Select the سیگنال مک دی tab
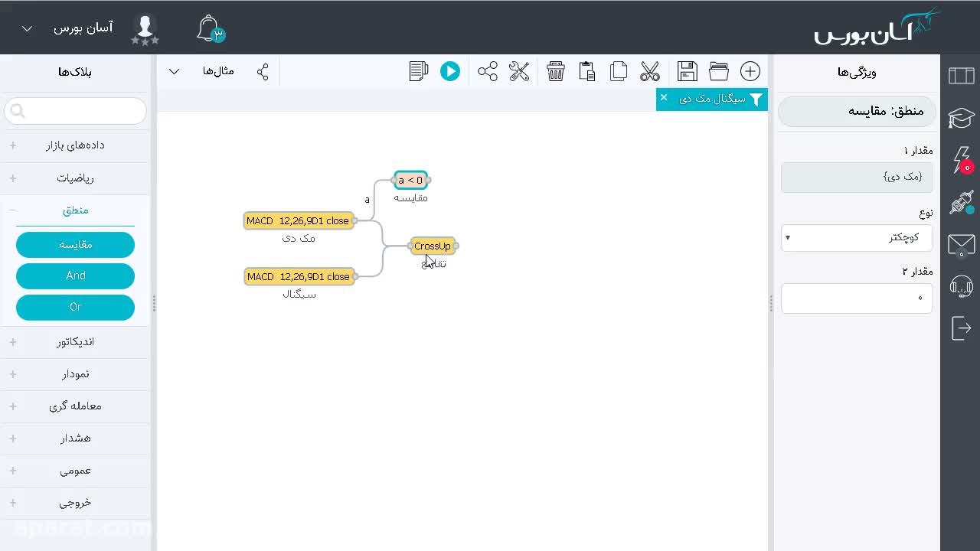This screenshot has width=980, height=551. tap(712, 99)
